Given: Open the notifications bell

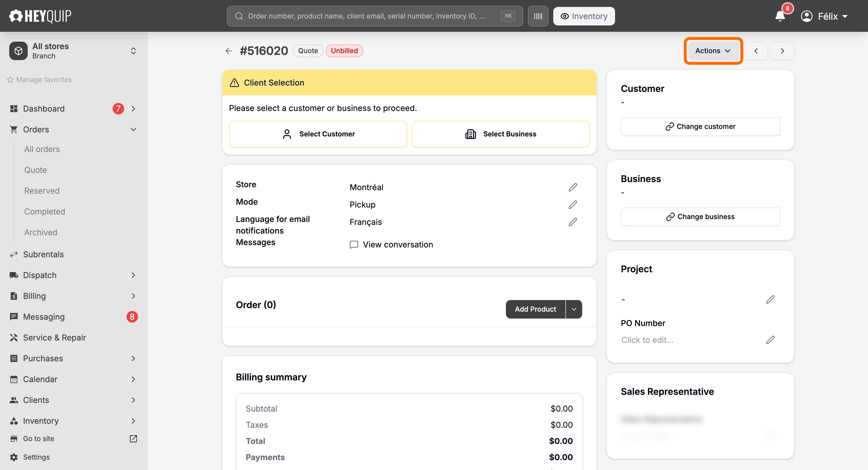Looking at the screenshot, I should (780, 16).
